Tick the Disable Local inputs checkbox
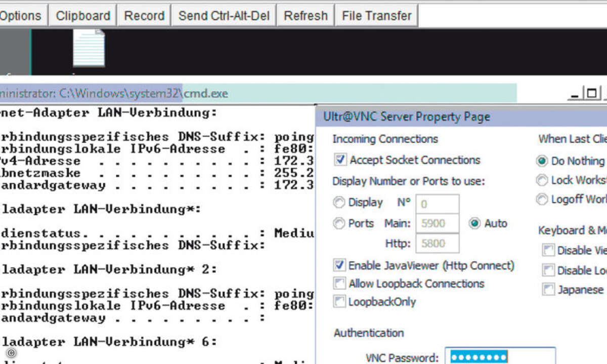 [x=548, y=270]
